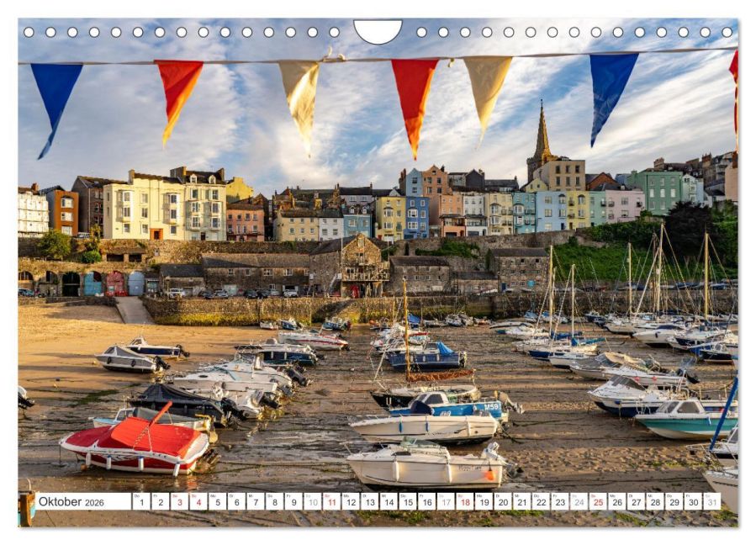Pick the red-marked day 3 cell
Screen dimensions: 756x545
(179, 501)
